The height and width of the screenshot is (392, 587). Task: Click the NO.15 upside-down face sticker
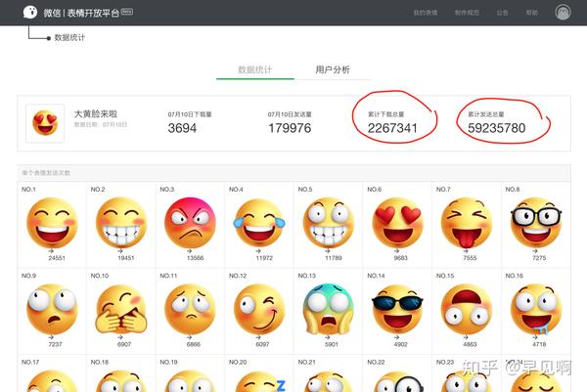(x=467, y=309)
